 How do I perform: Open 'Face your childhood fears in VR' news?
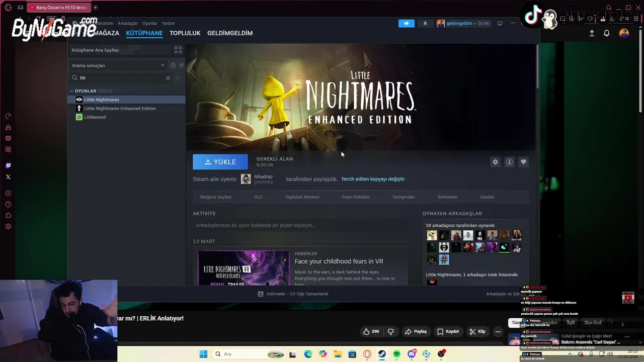[x=339, y=261]
